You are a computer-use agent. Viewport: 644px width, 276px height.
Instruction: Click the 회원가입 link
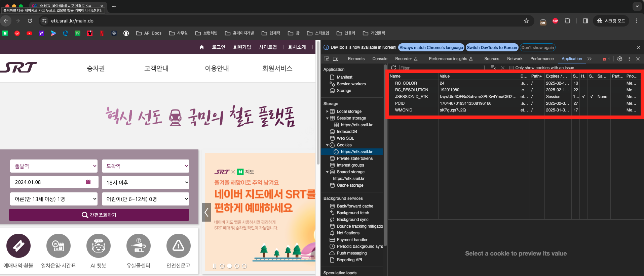coord(242,47)
